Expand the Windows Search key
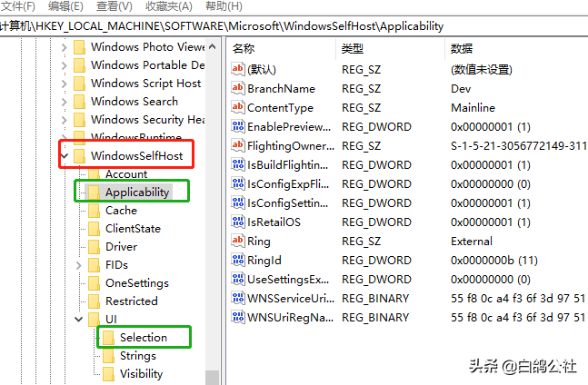The height and width of the screenshot is (385, 588). (65, 102)
